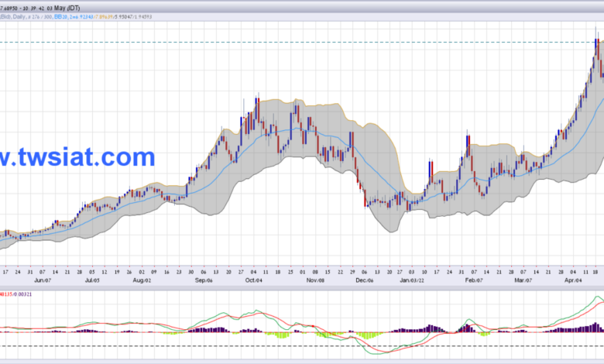The width and height of the screenshot is (604, 364).
Task: Click the Mar/07 month marker on time axis
Action: (523, 280)
